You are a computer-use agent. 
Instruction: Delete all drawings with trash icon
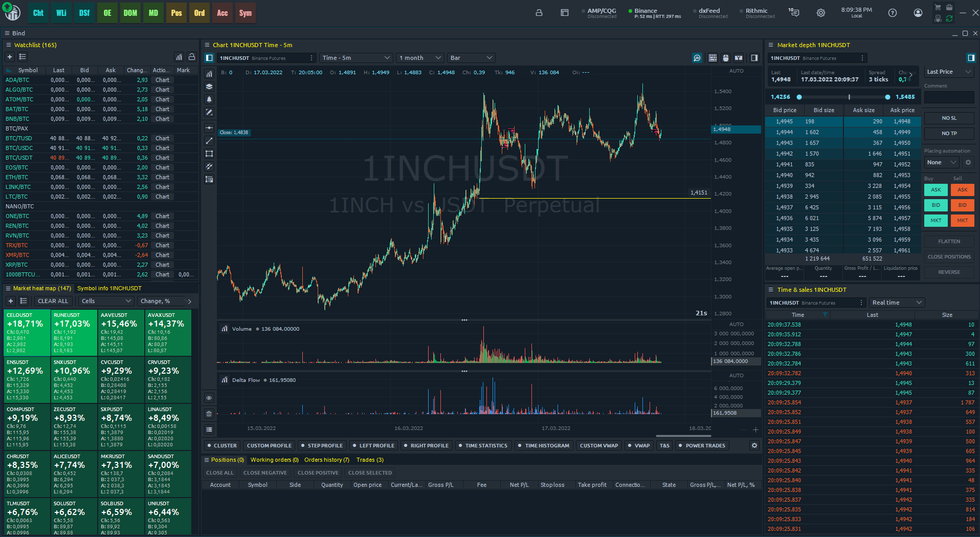[209, 414]
